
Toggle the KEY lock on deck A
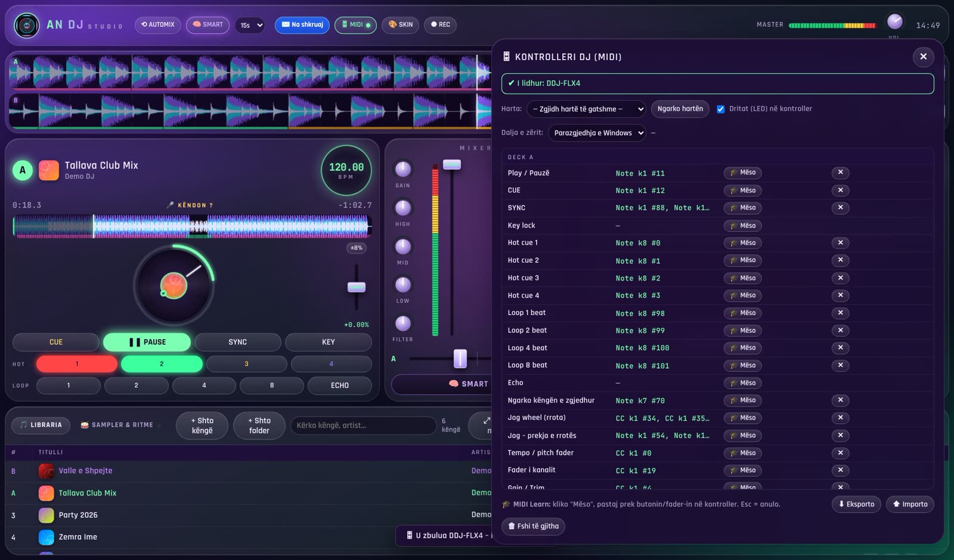(x=328, y=342)
